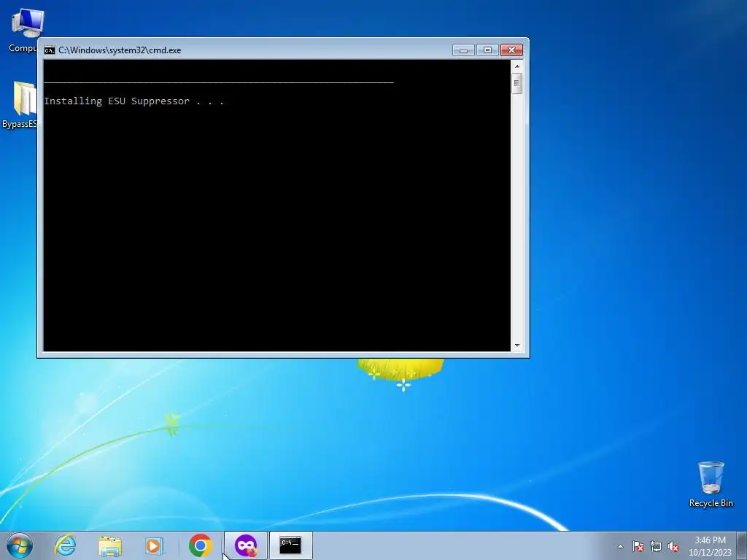This screenshot has width=747, height=560.
Task: Show hidden system tray icons arrow
Action: [x=620, y=547]
